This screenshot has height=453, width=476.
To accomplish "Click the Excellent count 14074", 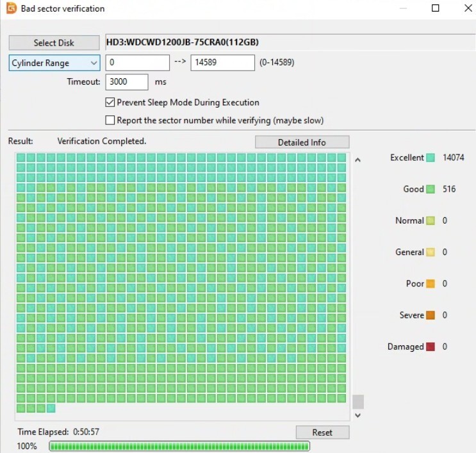I will [453, 158].
